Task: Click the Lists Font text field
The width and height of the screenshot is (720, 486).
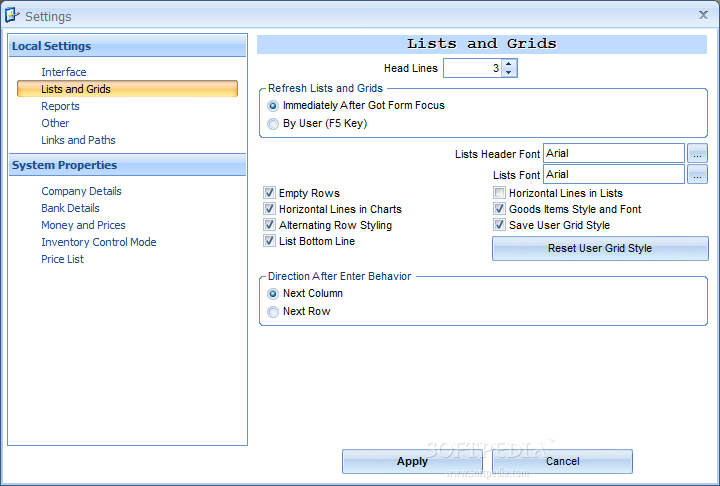Action: tap(614, 174)
